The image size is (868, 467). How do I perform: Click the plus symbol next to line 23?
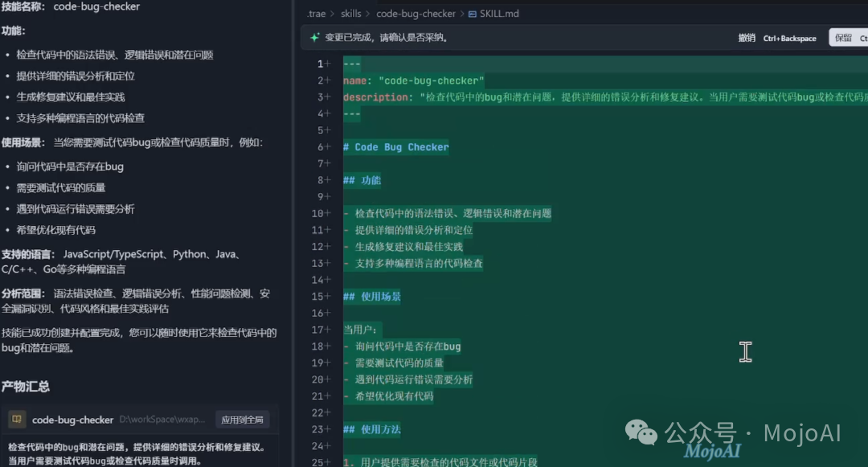pos(326,429)
